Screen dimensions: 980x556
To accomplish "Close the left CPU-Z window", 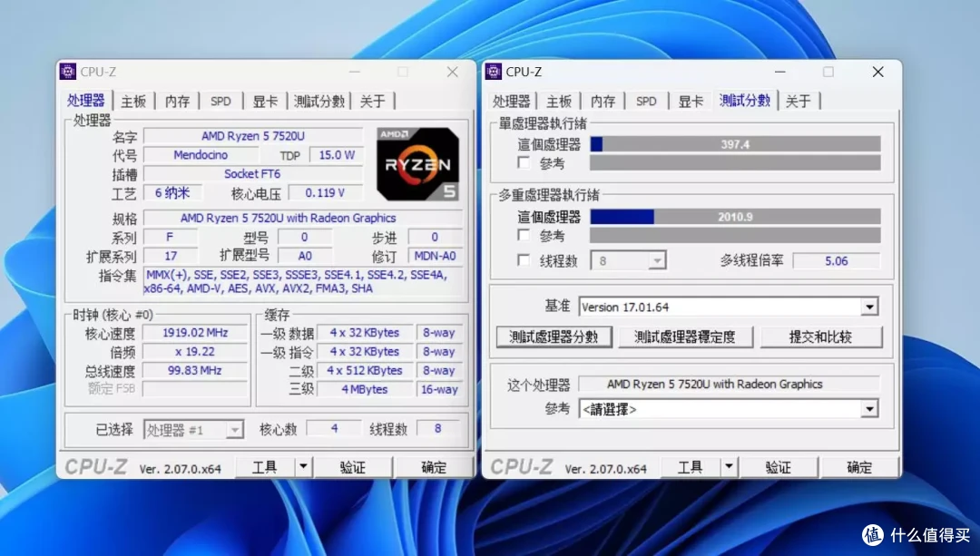I will (453, 72).
